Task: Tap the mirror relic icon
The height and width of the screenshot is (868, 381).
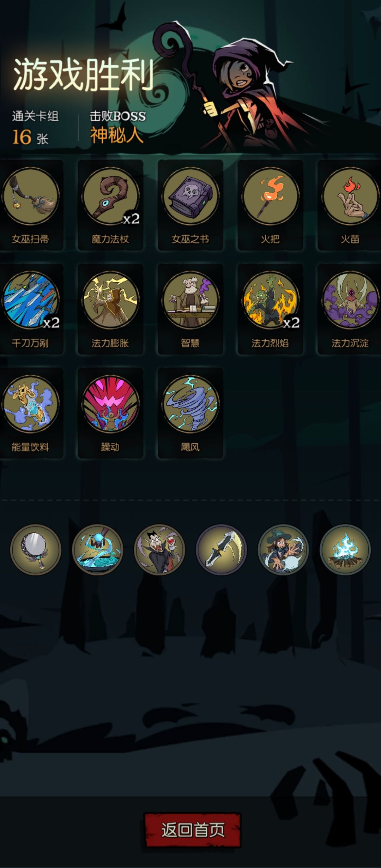Action: click(36, 549)
